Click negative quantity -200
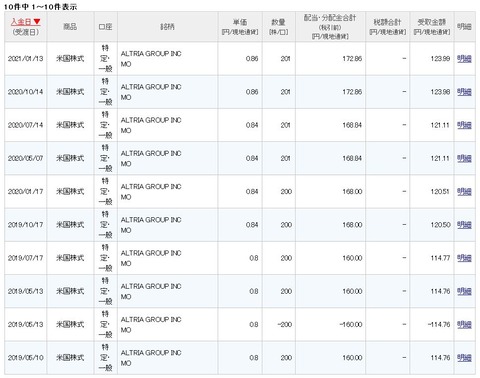Viewport: 480px width, 378px height. pos(285,324)
